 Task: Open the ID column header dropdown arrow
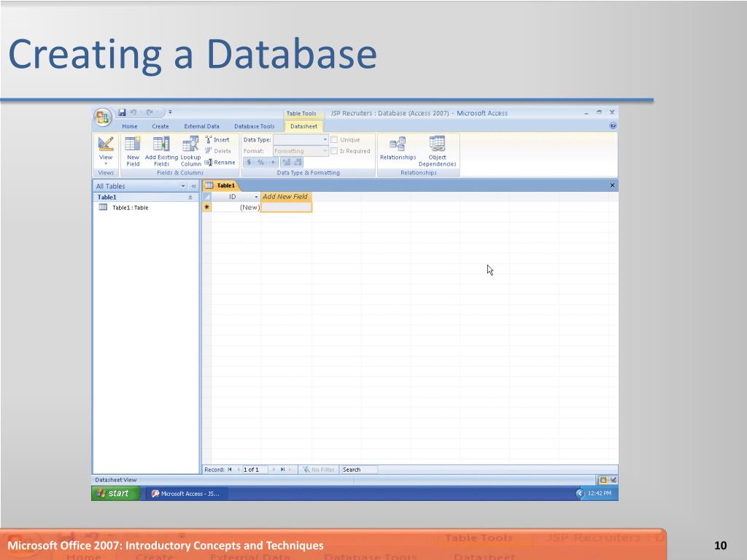coord(256,197)
